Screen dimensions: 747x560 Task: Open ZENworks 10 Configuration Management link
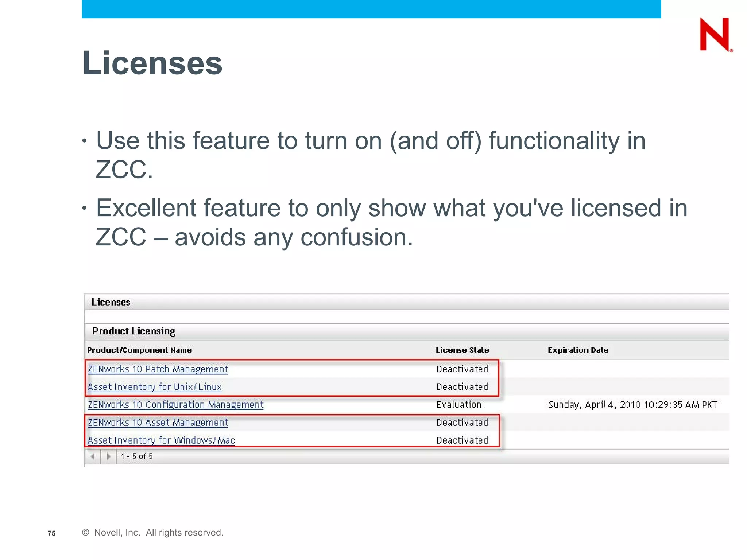pyautogui.click(x=175, y=405)
